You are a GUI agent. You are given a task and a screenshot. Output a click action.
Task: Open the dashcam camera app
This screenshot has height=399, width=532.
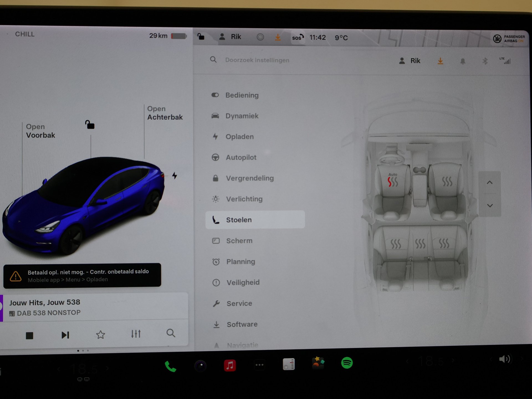click(x=200, y=366)
